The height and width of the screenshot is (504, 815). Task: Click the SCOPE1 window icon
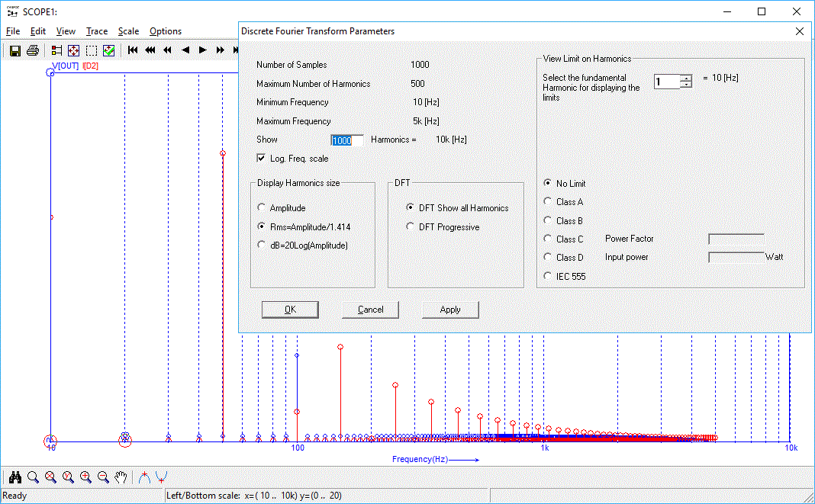tap(12, 11)
